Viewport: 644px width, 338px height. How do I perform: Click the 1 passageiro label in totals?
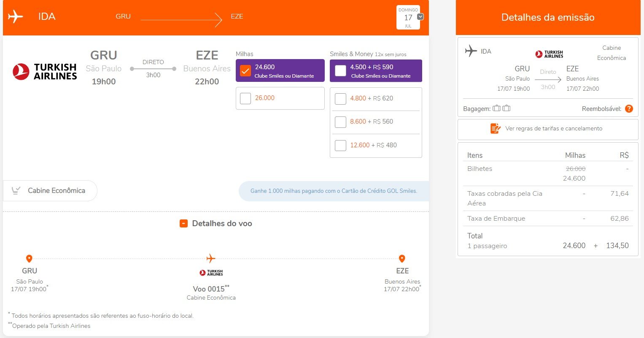click(x=487, y=246)
